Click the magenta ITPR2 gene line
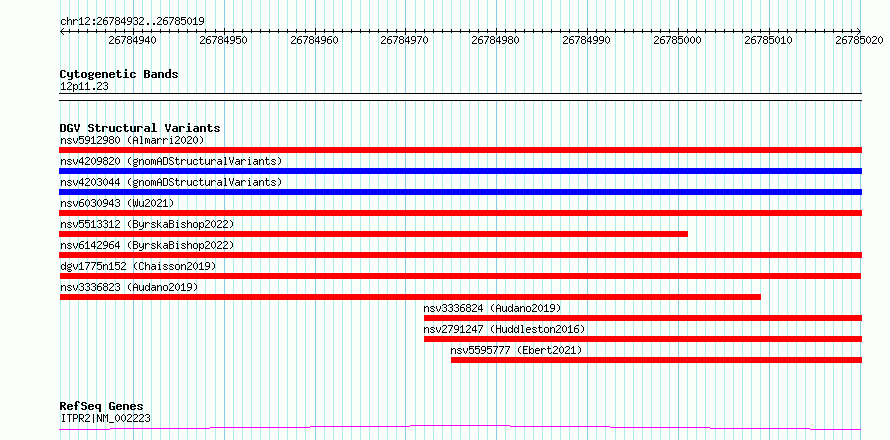Viewport: 890px width, 440px height. point(460,428)
